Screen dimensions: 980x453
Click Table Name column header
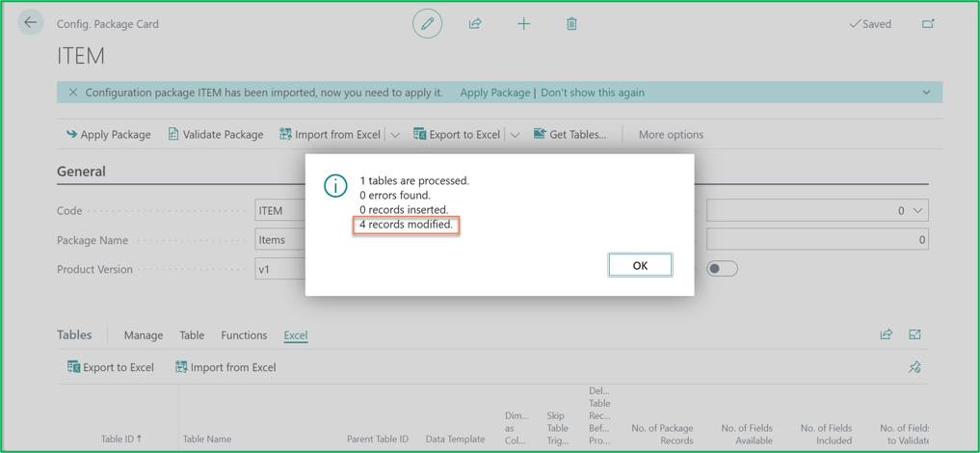coord(207,439)
